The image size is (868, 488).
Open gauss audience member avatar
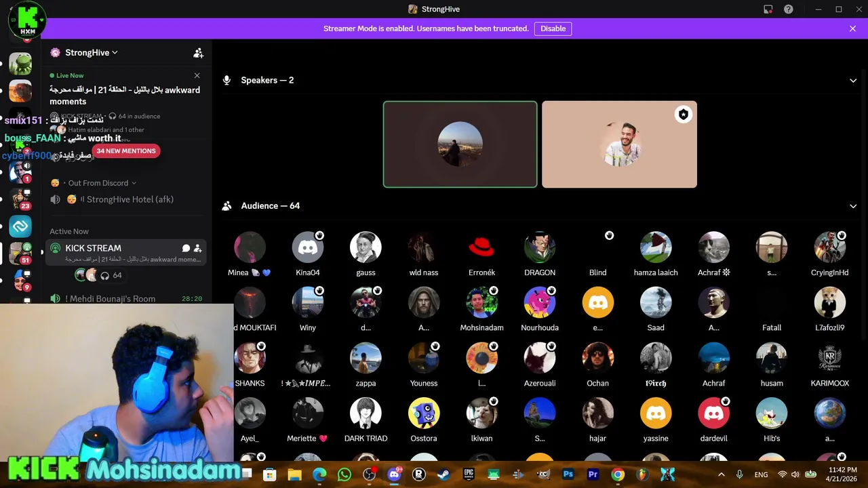(366, 247)
